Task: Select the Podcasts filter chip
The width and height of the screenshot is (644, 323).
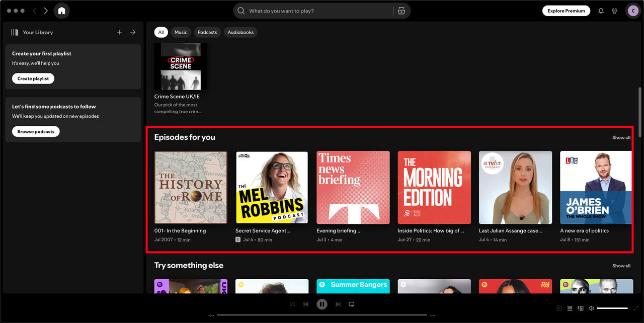Action: [x=207, y=32]
